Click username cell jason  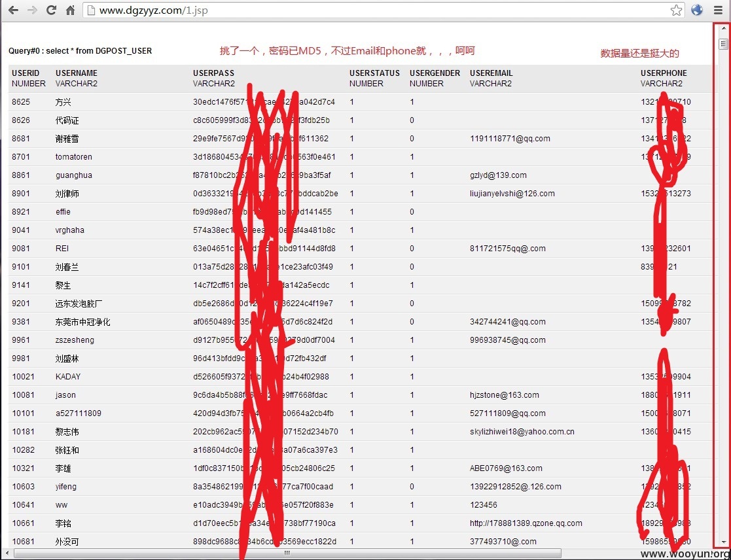(65, 395)
